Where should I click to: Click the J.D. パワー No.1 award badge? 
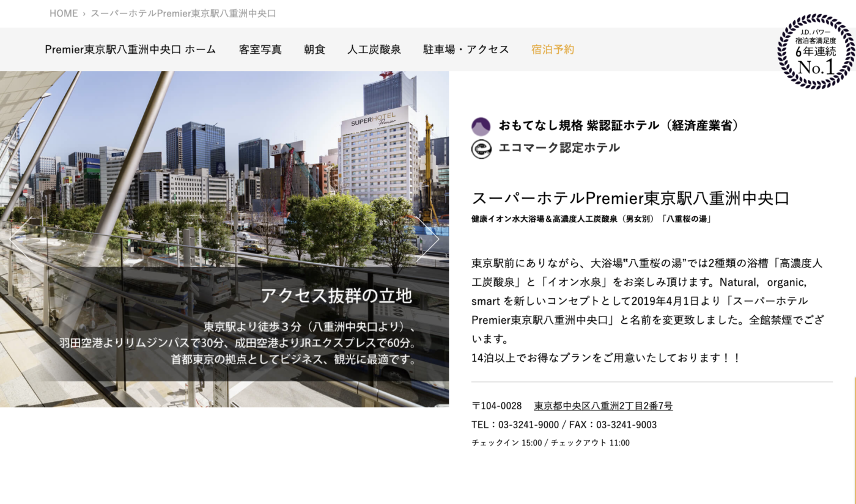coord(816,51)
